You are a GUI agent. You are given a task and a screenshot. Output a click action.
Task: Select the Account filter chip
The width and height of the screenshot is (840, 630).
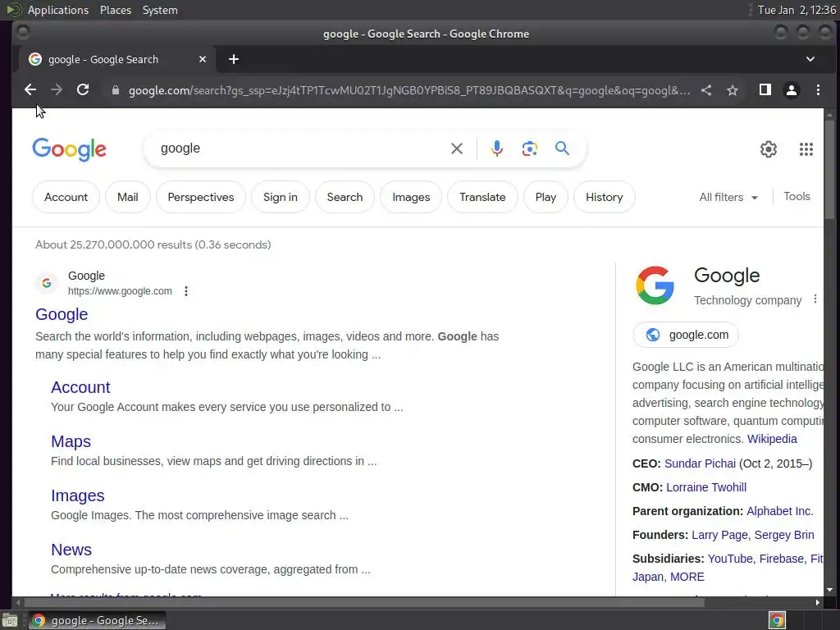tap(66, 197)
